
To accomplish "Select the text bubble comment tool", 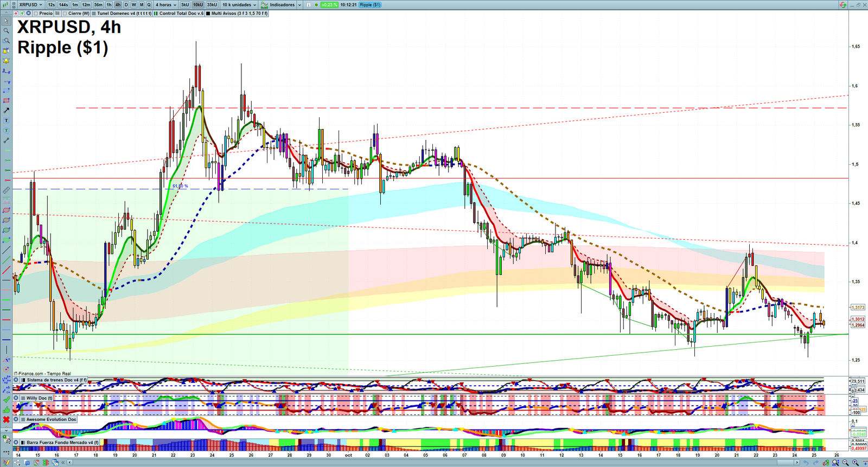I will pyautogui.click(x=6, y=131).
